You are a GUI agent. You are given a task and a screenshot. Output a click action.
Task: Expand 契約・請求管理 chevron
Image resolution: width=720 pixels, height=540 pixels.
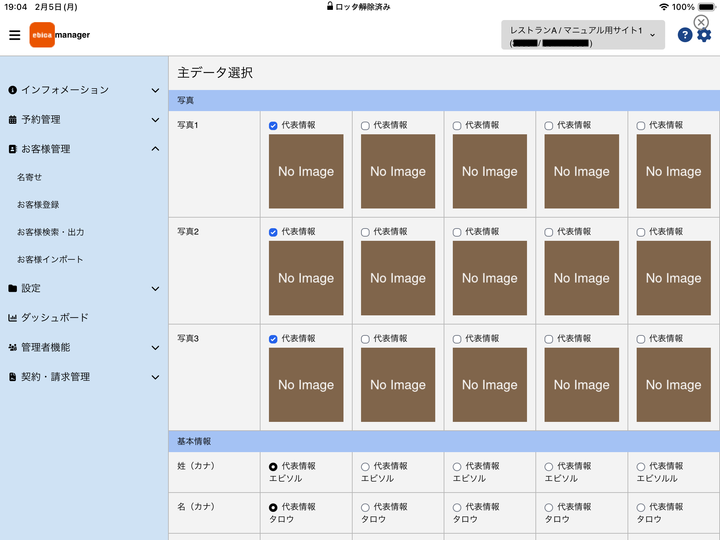155,377
